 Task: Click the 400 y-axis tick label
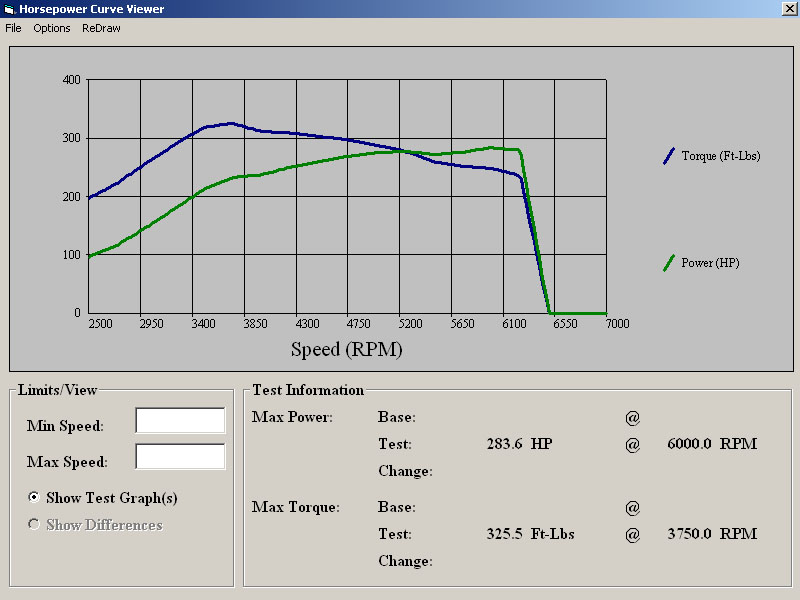click(x=71, y=80)
